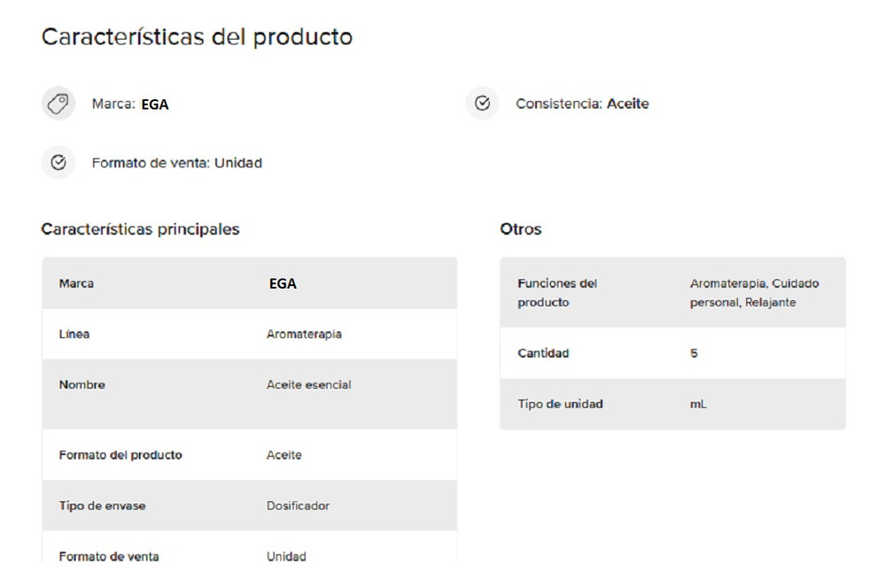Select the Formato del producto row
The image size is (886, 588).
coord(249,454)
